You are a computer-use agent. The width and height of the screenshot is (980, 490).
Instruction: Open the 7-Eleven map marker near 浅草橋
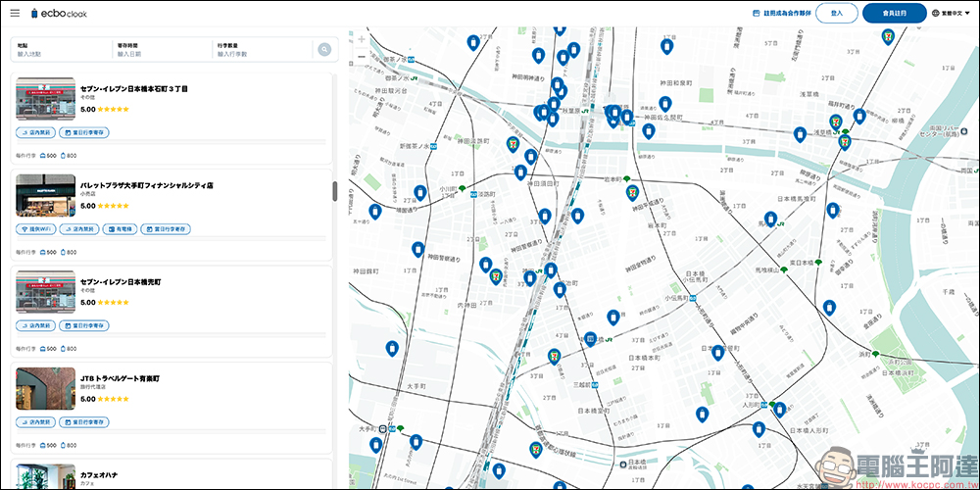[836, 123]
